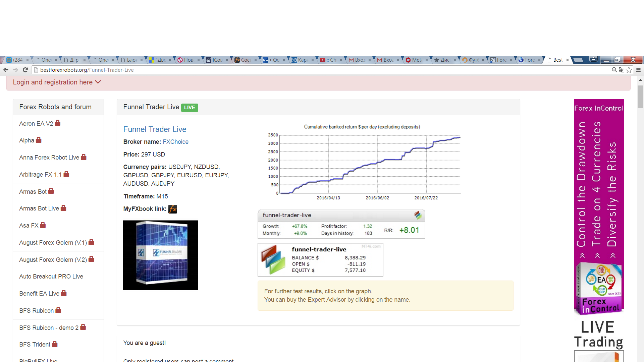The width and height of the screenshot is (644, 362).
Task: Click the lock icon beside Benefit EA Live
Action: (x=64, y=293)
